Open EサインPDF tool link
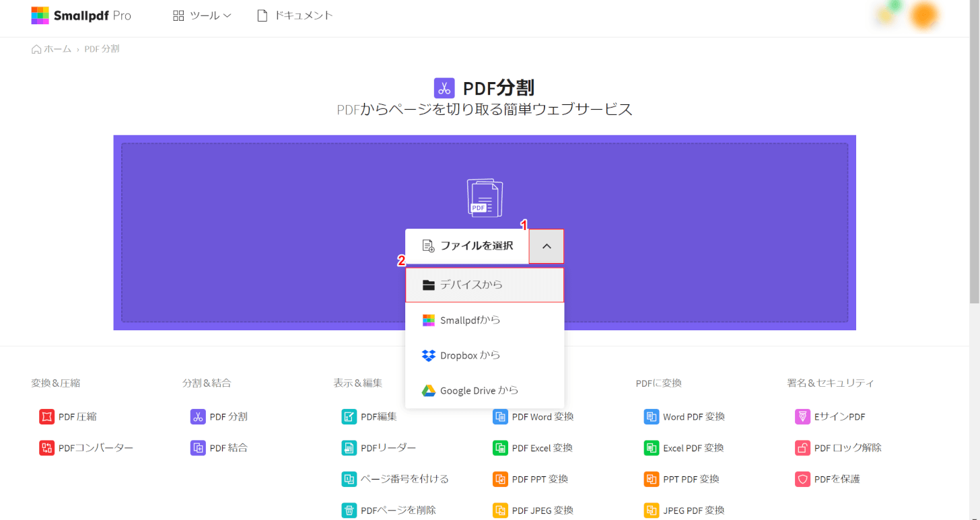This screenshot has height=520, width=980. point(839,416)
